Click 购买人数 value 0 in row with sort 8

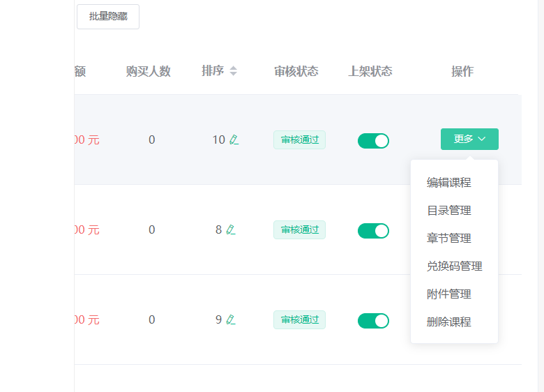coord(151,229)
